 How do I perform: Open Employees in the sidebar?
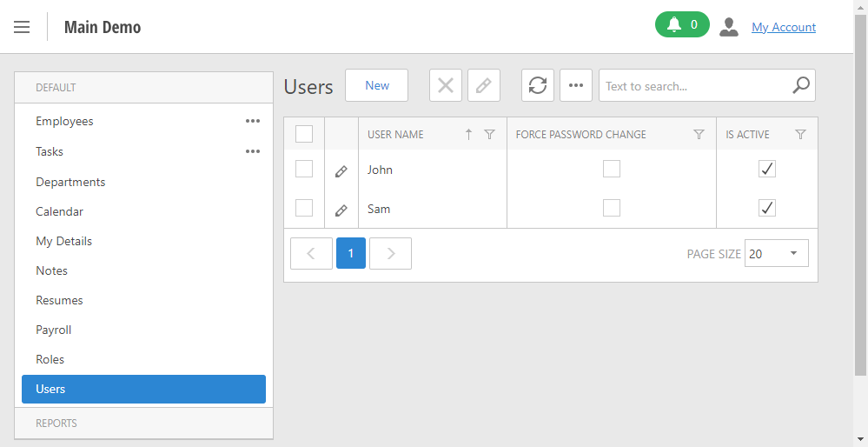pyautogui.click(x=64, y=121)
